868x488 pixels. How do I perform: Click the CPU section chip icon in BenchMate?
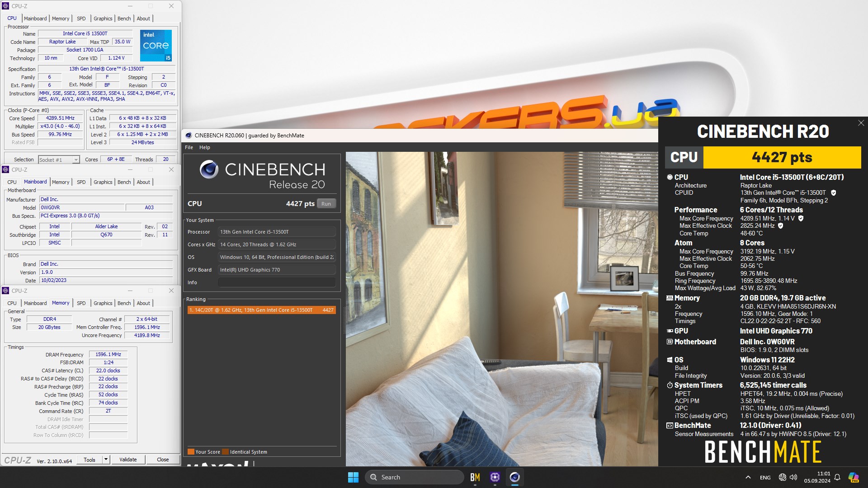670,178
